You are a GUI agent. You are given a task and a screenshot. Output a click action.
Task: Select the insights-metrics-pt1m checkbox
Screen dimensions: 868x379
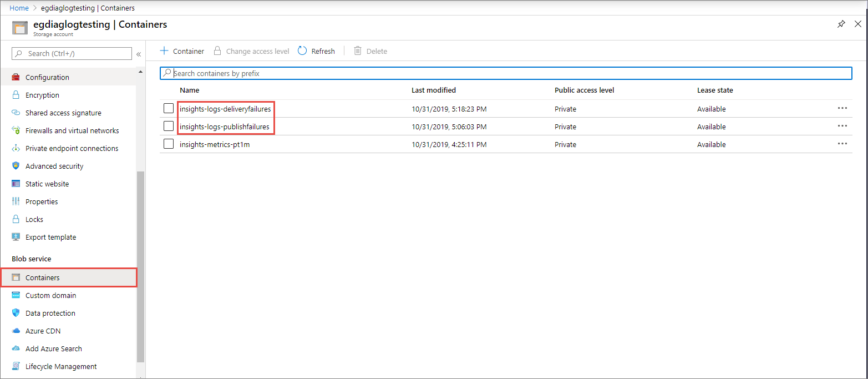169,144
